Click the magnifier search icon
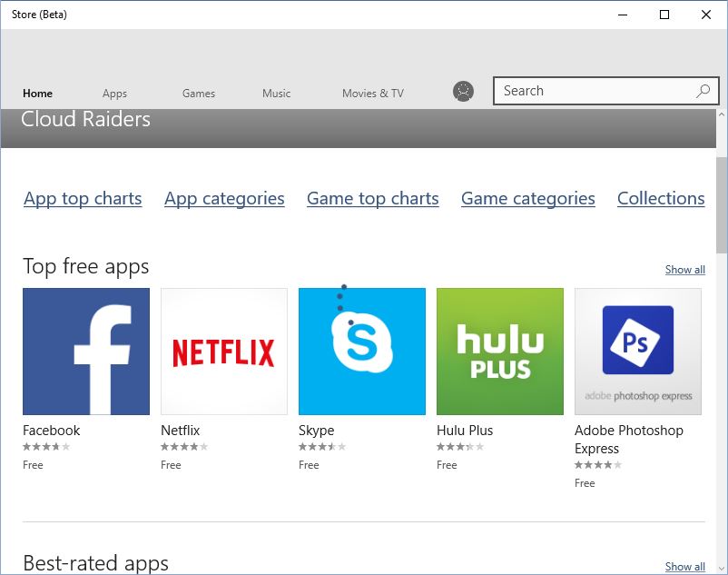The height and width of the screenshot is (575, 728). point(703,91)
